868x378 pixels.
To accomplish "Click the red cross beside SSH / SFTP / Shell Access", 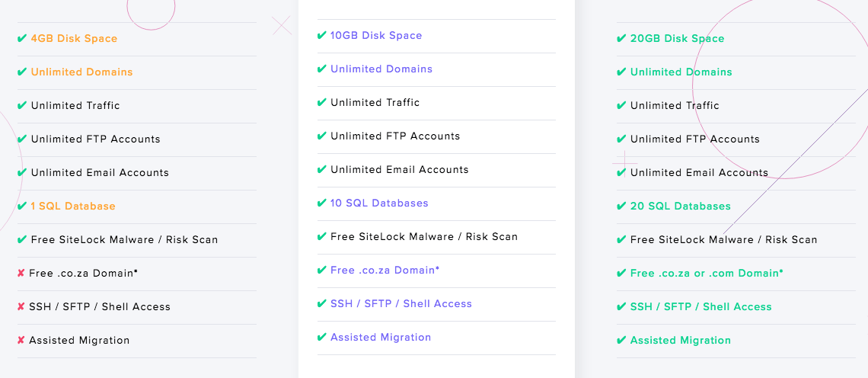I will tap(21, 306).
